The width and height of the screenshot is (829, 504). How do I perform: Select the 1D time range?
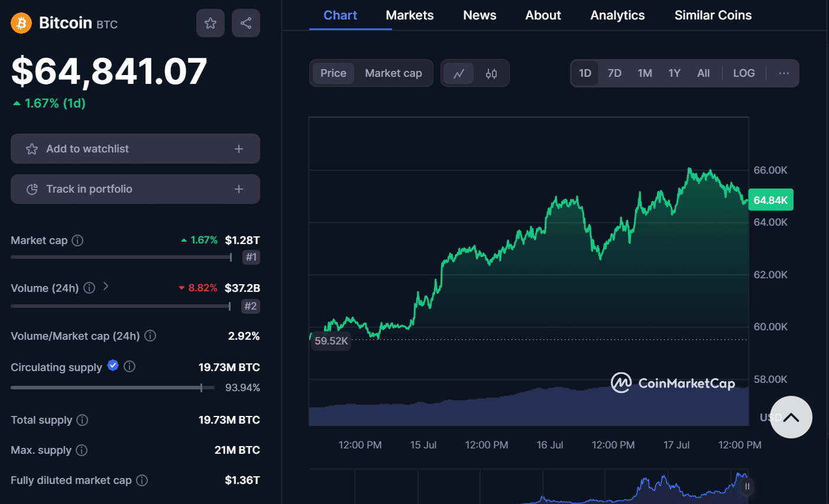tap(585, 73)
